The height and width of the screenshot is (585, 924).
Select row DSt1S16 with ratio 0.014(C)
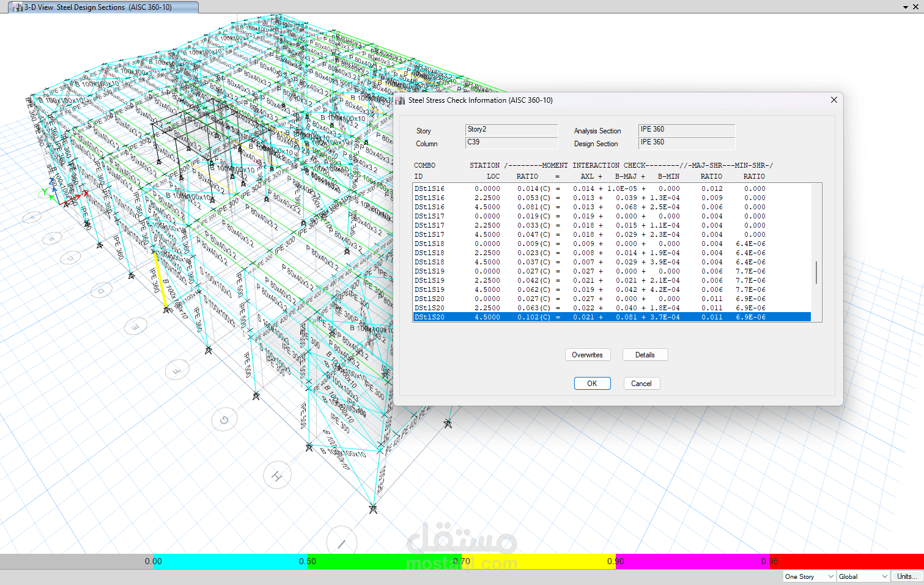point(612,188)
